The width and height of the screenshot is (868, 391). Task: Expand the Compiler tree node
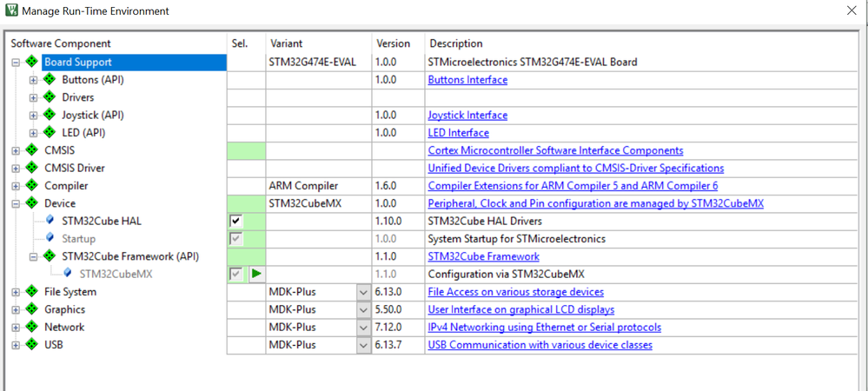coord(16,186)
